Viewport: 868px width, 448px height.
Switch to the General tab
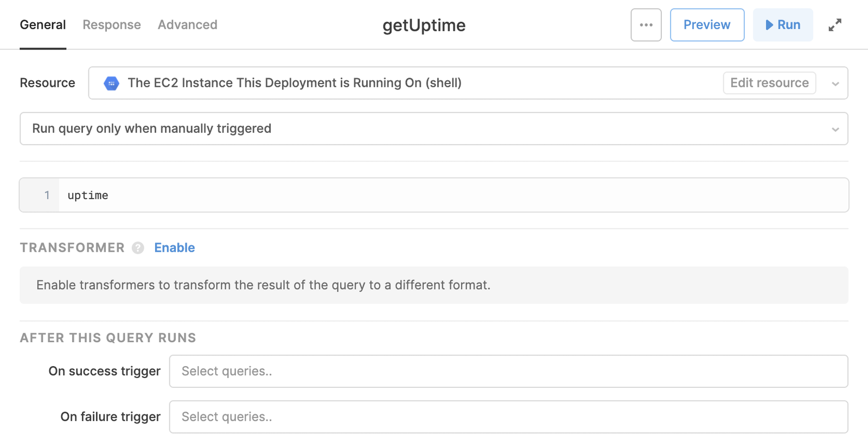click(43, 25)
